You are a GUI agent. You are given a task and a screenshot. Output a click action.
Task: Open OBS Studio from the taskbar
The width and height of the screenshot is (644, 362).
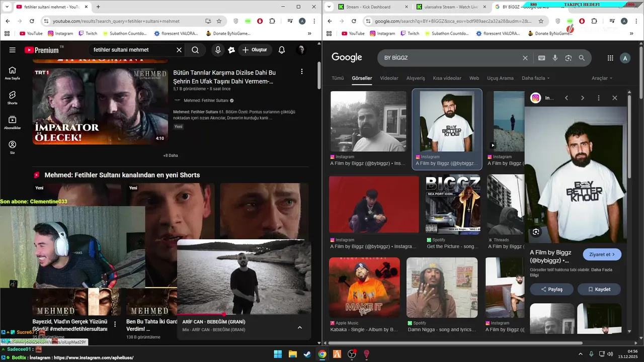[352, 354]
